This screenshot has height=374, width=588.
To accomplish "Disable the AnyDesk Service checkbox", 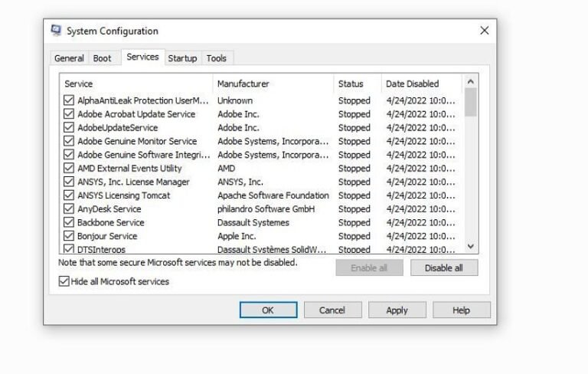I will 69,209.
